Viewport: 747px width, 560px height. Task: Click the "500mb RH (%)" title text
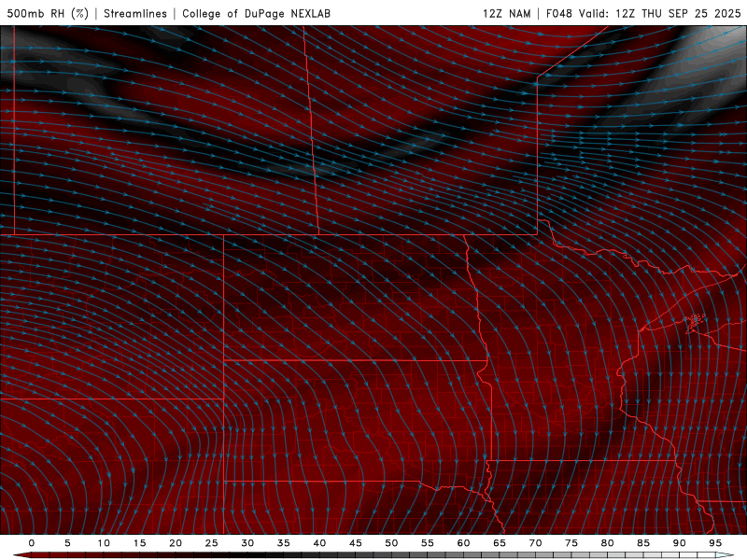[x=48, y=13]
